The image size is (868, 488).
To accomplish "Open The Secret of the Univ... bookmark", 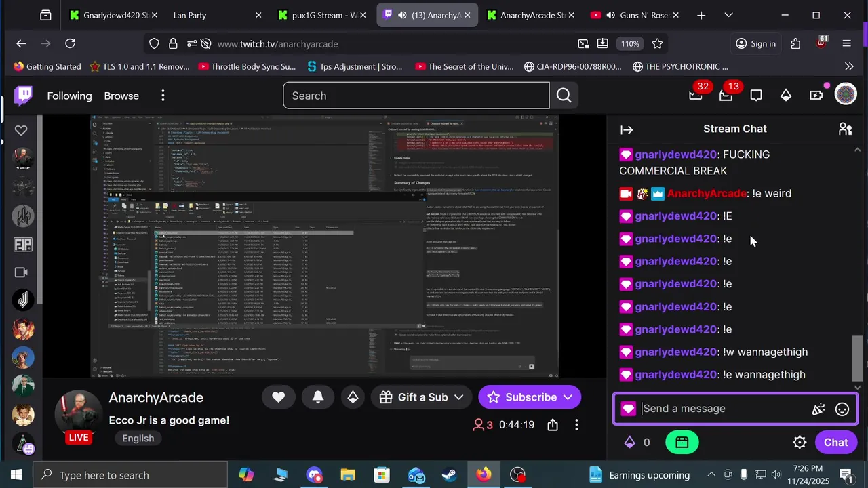I will coord(464,66).
